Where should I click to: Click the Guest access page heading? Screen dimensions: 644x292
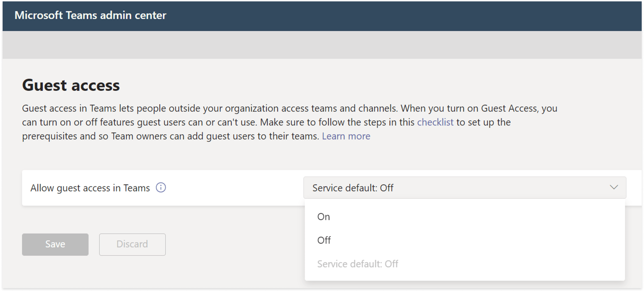[x=71, y=85]
